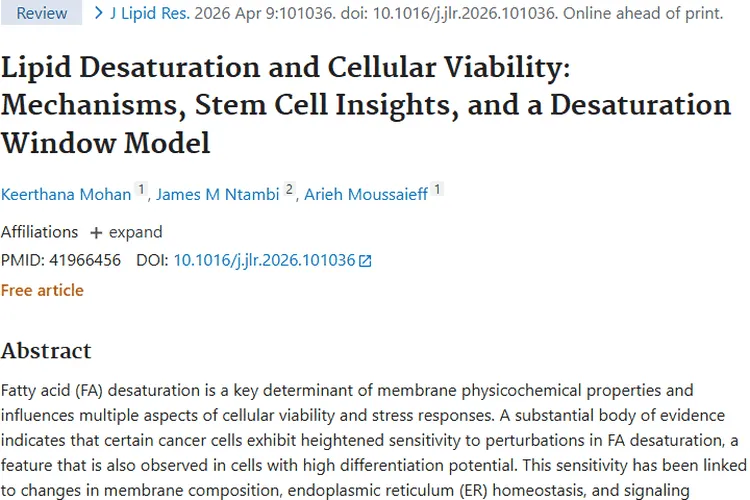
Task: Click the Review publication type badge
Action: pyautogui.click(x=41, y=13)
